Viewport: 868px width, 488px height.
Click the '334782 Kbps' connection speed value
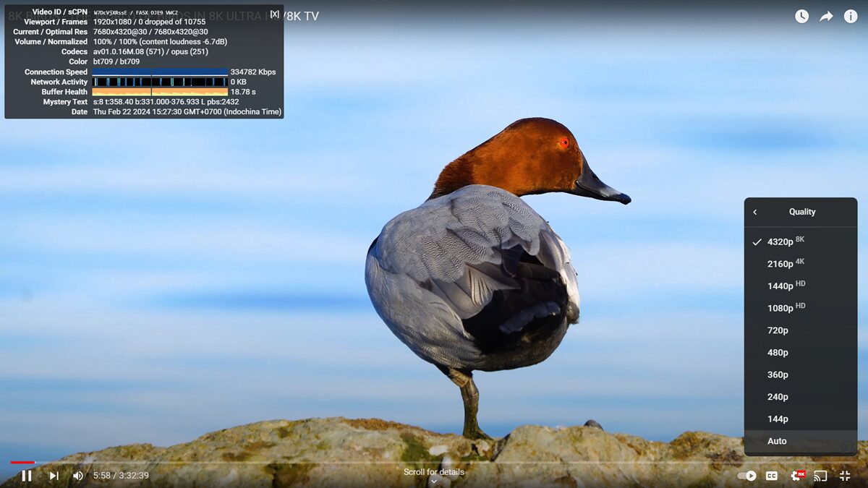(x=253, y=72)
